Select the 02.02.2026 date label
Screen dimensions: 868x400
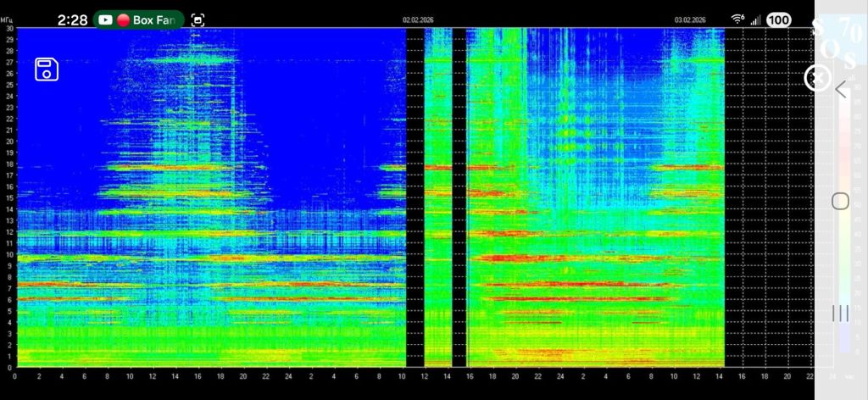tap(417, 19)
